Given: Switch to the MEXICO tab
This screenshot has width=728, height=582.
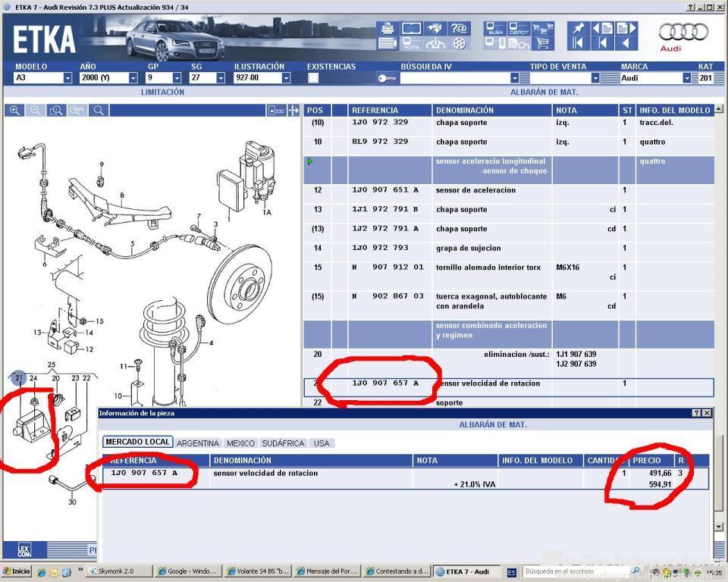Looking at the screenshot, I should tap(240, 443).
